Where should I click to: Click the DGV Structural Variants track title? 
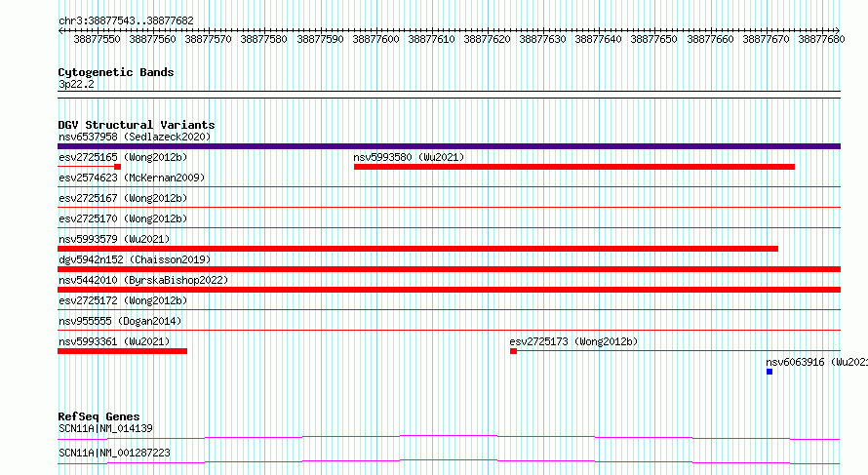(x=137, y=125)
